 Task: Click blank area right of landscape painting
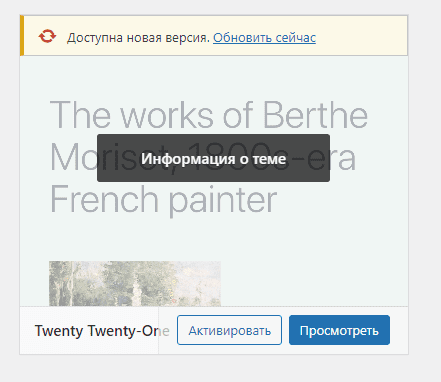(313, 283)
